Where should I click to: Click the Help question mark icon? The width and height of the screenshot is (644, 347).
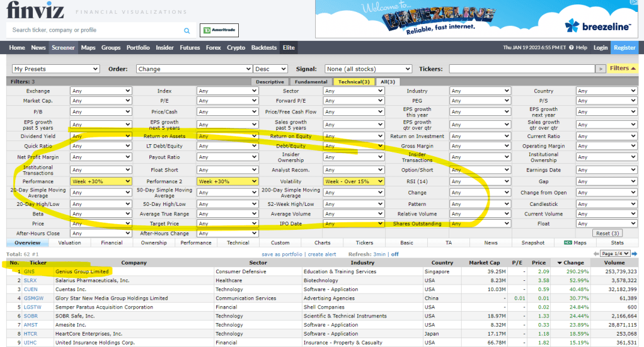[x=570, y=48]
